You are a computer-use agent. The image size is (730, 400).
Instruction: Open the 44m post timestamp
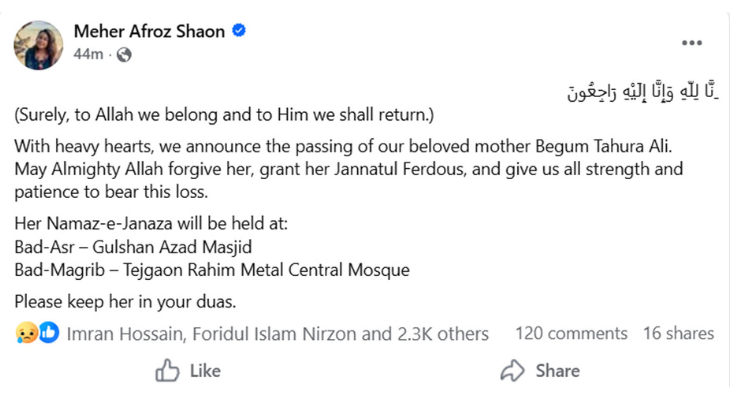coord(88,55)
